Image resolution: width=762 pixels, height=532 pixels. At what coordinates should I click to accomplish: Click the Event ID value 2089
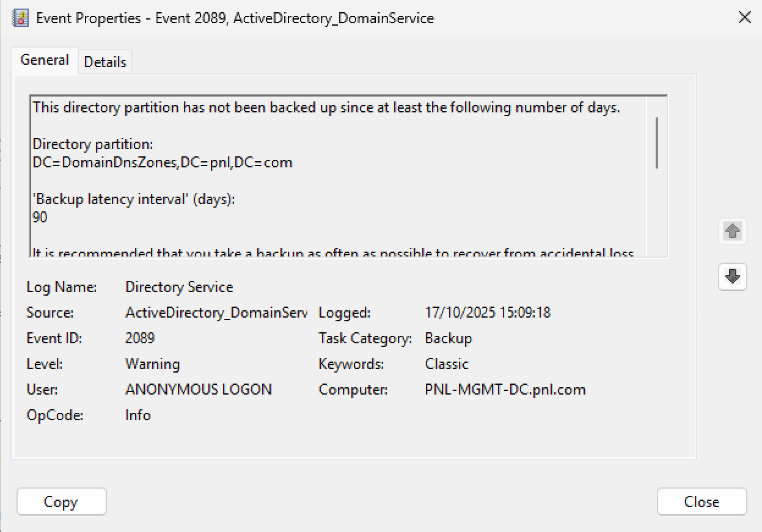(140, 338)
